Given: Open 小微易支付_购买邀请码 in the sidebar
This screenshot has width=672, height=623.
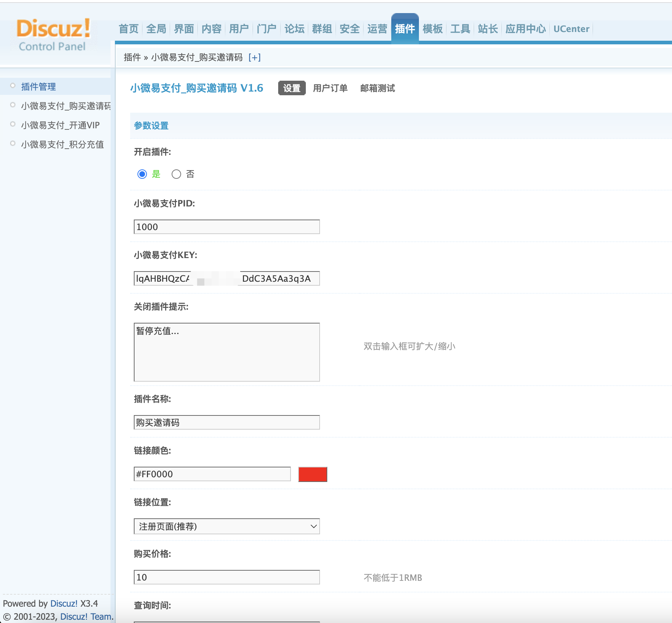Looking at the screenshot, I should pyautogui.click(x=66, y=106).
